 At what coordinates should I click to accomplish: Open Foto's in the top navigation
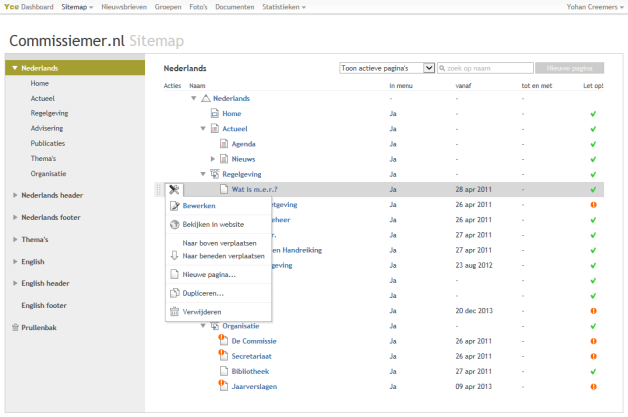point(198,7)
